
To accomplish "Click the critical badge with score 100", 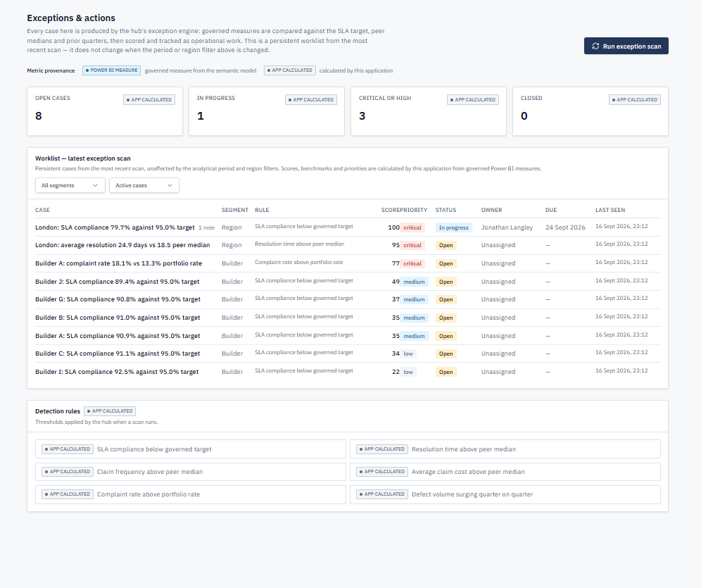I will pyautogui.click(x=412, y=227).
